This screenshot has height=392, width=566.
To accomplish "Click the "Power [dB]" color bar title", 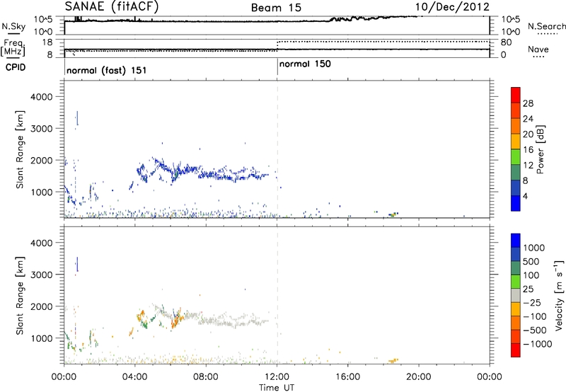I will 540,149.
